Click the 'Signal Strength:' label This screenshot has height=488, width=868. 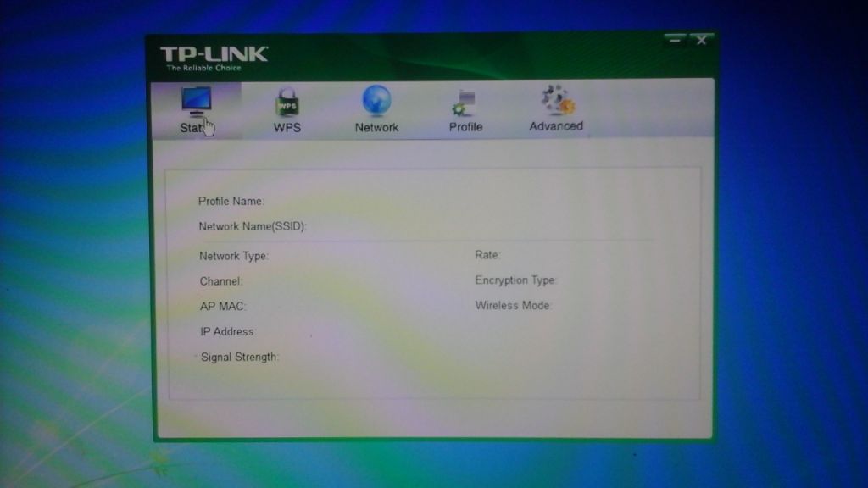pos(239,358)
